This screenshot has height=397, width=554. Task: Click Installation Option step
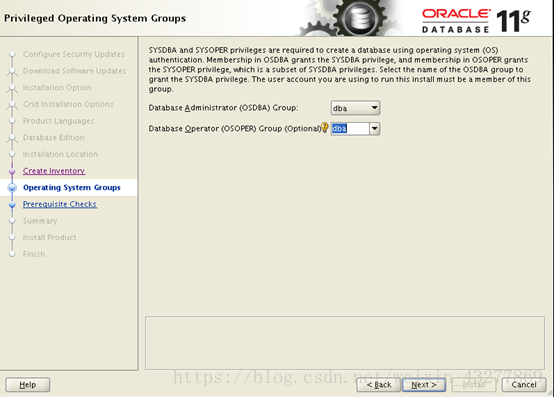pos(57,88)
